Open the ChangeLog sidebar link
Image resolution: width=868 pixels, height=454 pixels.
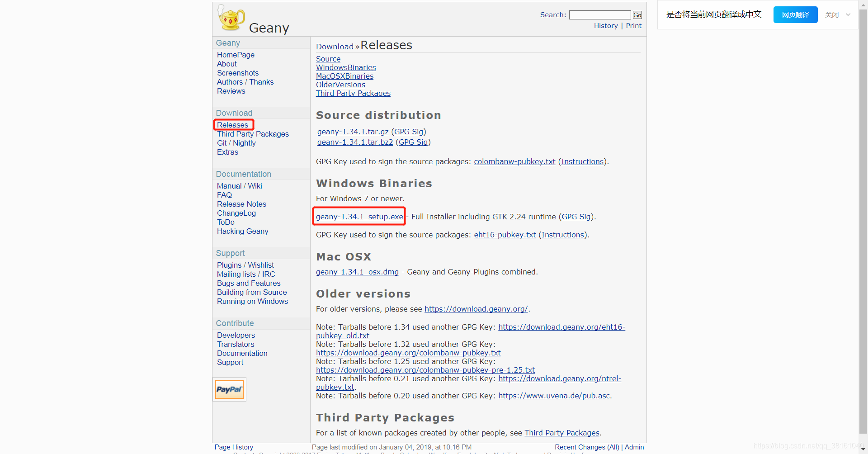(x=236, y=213)
